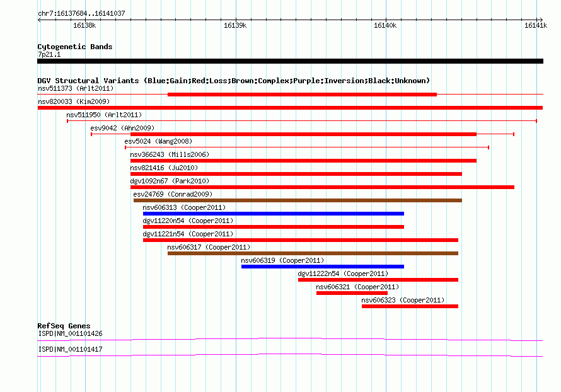The width and height of the screenshot is (561, 392).
Task: Click the ruler's right arrow end
Action: 541,20
